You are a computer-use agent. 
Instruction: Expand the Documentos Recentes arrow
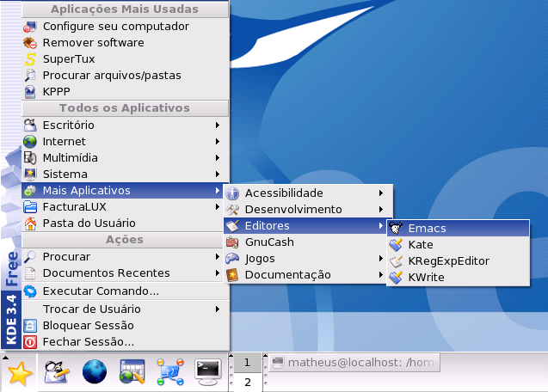point(218,273)
